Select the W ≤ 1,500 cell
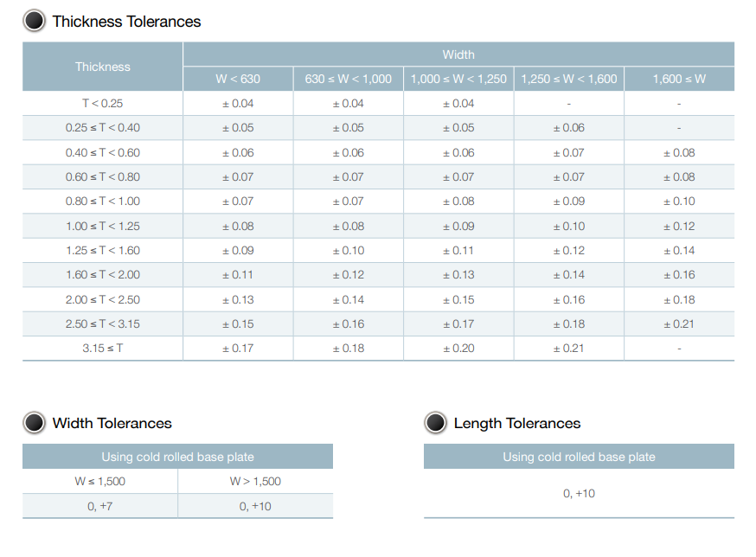 click(x=99, y=481)
